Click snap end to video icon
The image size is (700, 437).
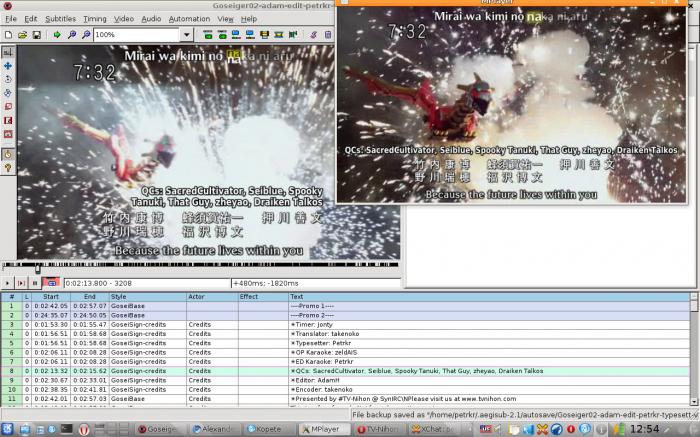pyautogui.click(x=250, y=34)
